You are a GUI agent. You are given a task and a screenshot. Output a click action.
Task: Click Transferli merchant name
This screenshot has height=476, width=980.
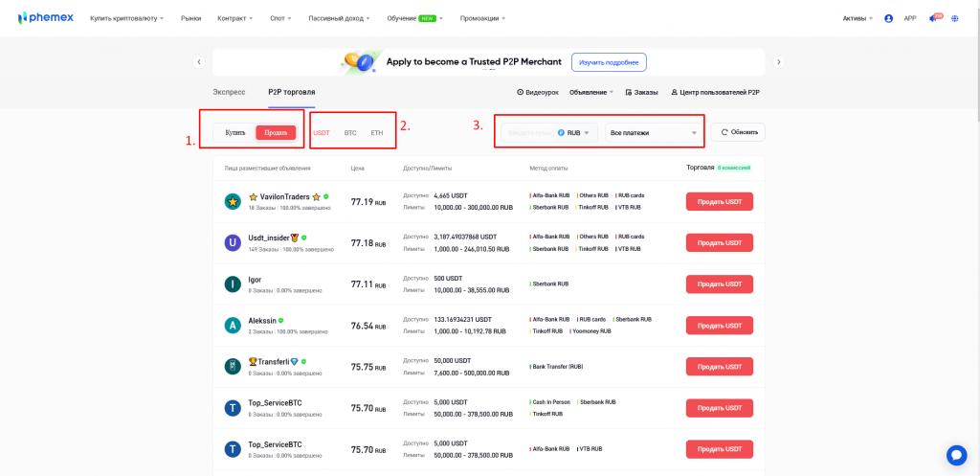(x=273, y=361)
